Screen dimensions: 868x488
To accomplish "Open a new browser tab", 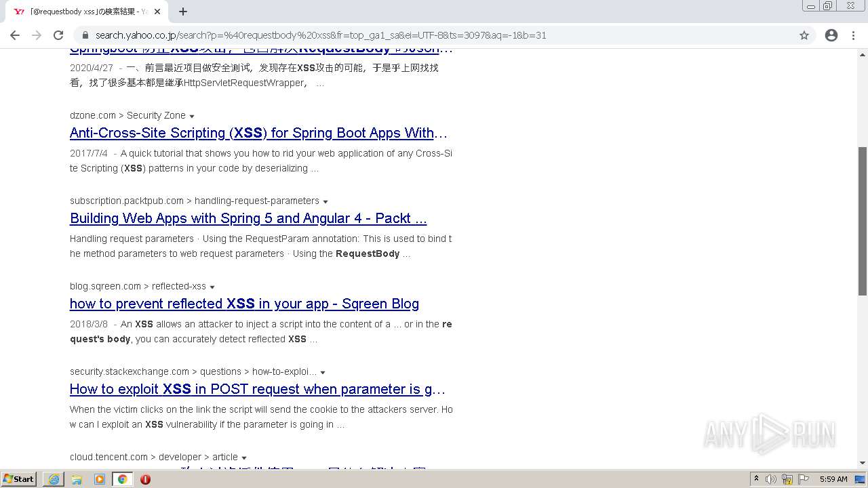I will coord(183,12).
